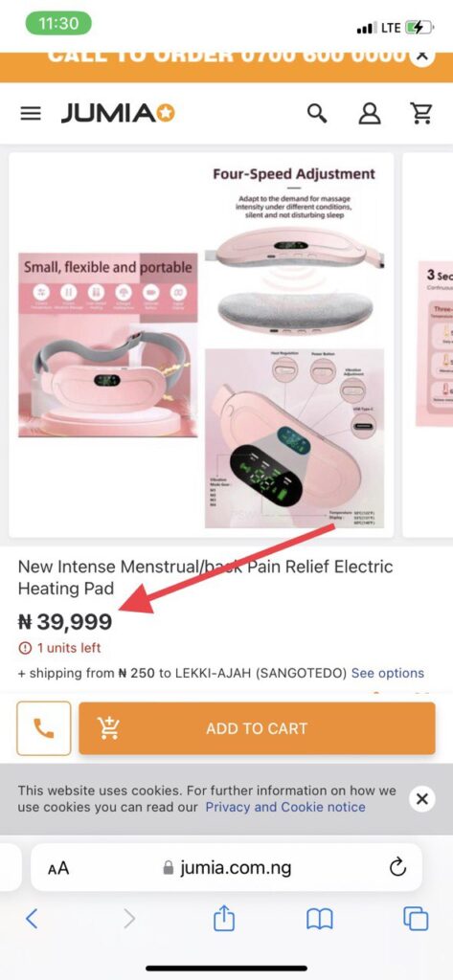
Task: Tap See options for shipping
Action: tap(388, 673)
